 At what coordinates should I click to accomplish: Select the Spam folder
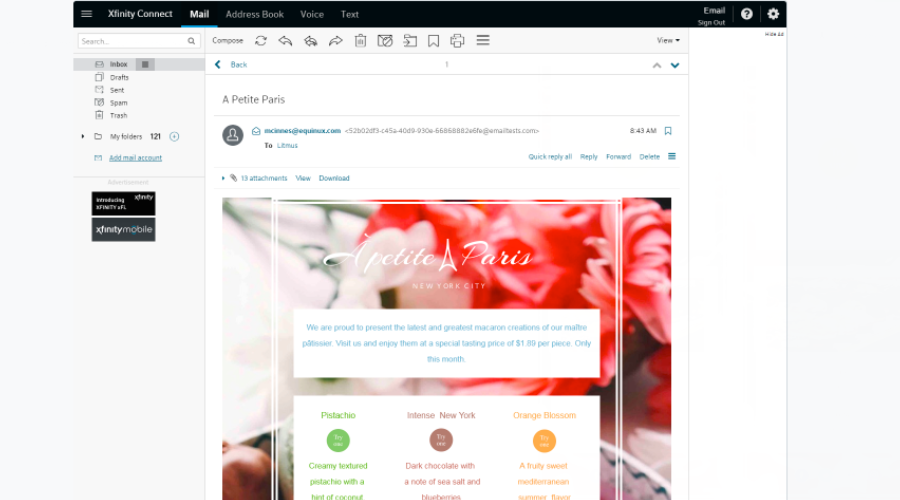[x=119, y=103]
